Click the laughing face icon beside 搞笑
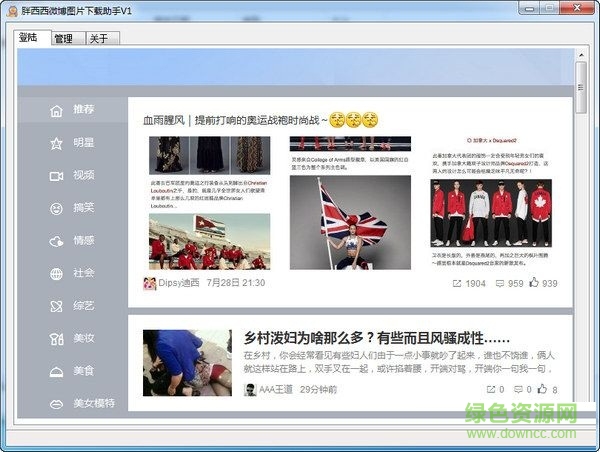 pyautogui.click(x=56, y=209)
